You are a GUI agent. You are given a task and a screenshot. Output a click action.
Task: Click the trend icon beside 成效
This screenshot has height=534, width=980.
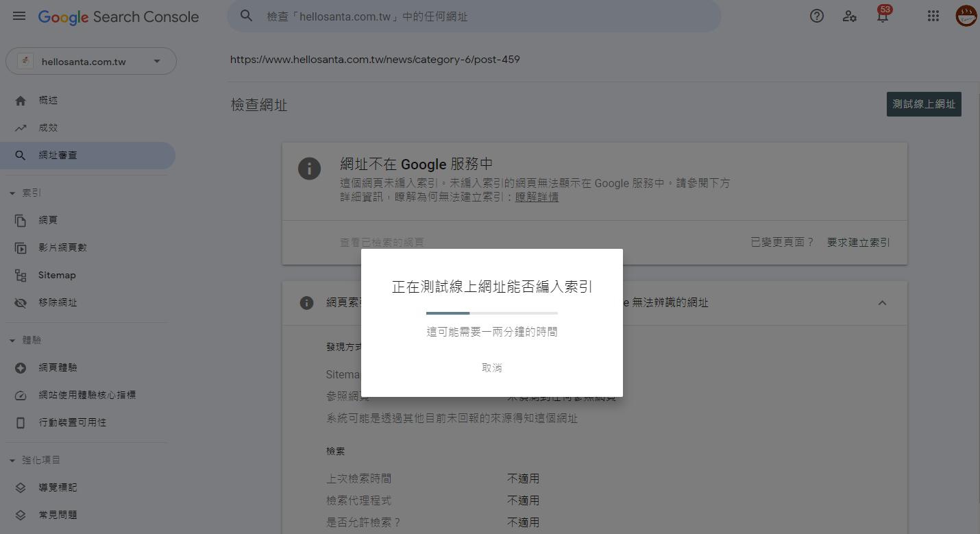(21, 128)
